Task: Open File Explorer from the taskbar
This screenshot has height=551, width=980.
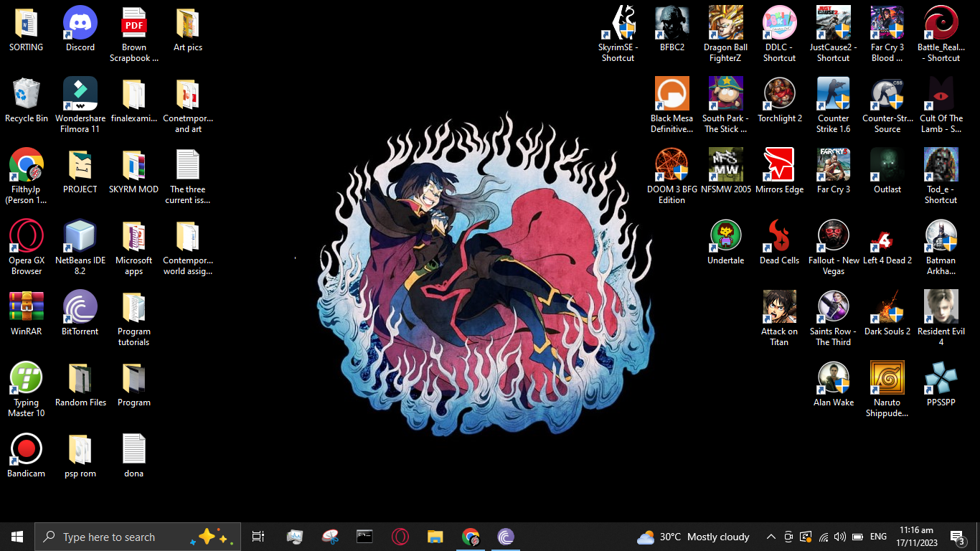Action: pos(435,537)
